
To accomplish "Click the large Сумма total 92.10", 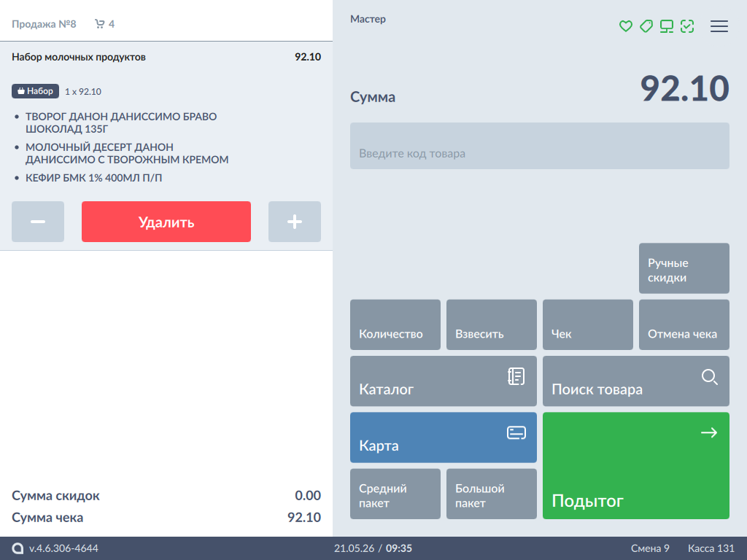I will point(684,88).
